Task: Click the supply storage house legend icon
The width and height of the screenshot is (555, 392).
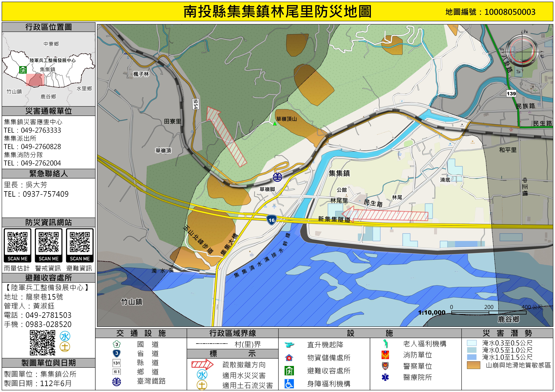Action: coord(289,358)
